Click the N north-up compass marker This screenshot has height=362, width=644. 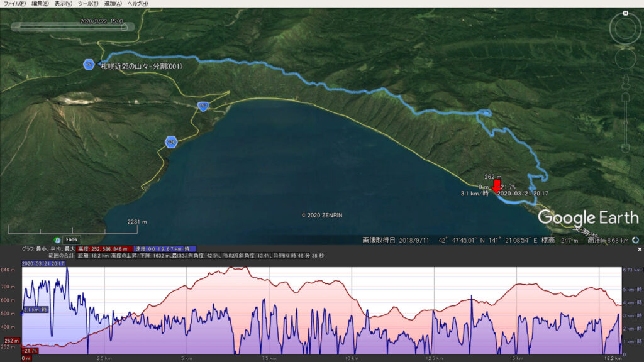[625, 13]
